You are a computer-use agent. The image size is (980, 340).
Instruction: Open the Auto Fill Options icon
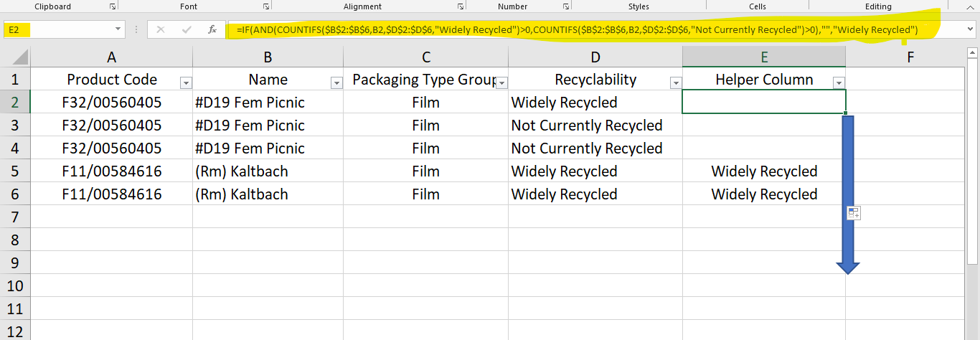click(x=853, y=213)
